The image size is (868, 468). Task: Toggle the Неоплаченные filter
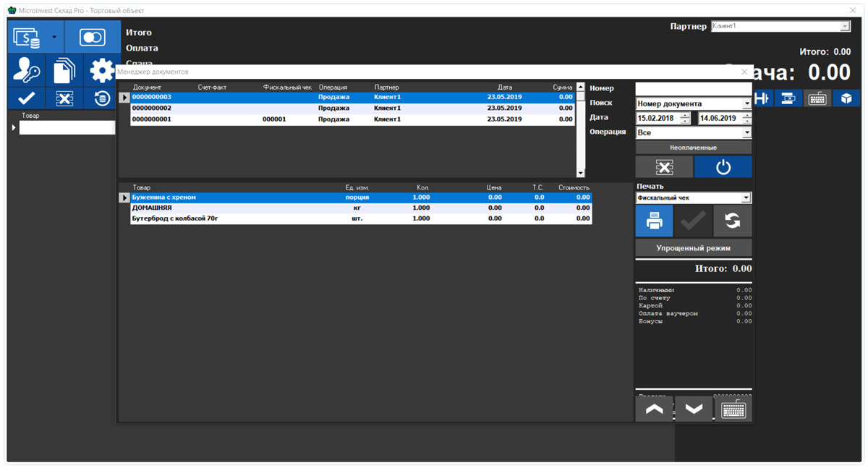[693, 148]
